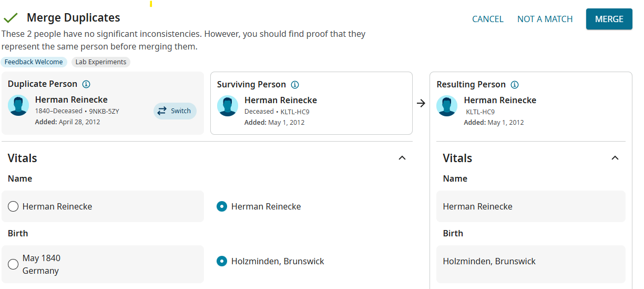
Task: Click the Duplicate Person info icon
Action: 87,84
